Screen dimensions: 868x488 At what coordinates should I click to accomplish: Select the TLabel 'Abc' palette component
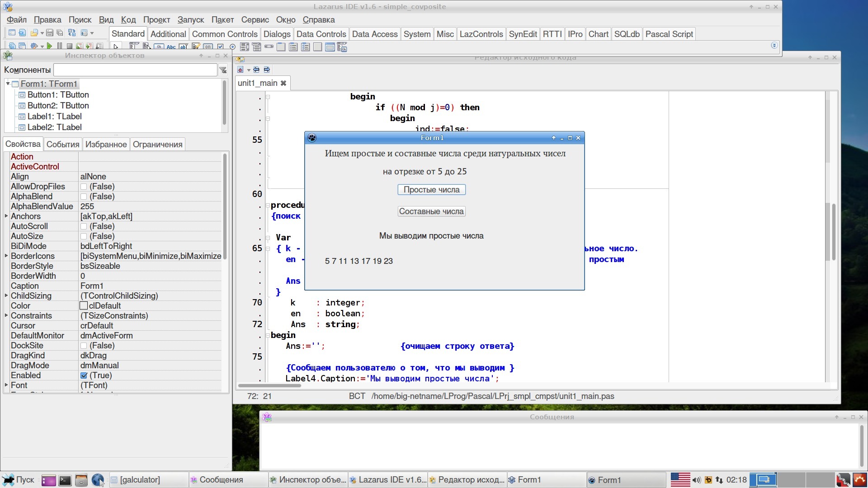(x=171, y=47)
